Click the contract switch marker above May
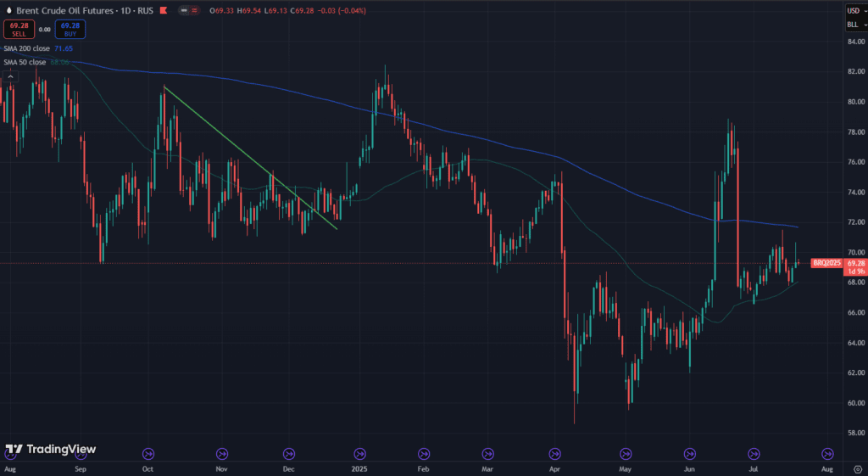Image resolution: width=868 pixels, height=476 pixels. tap(626, 454)
